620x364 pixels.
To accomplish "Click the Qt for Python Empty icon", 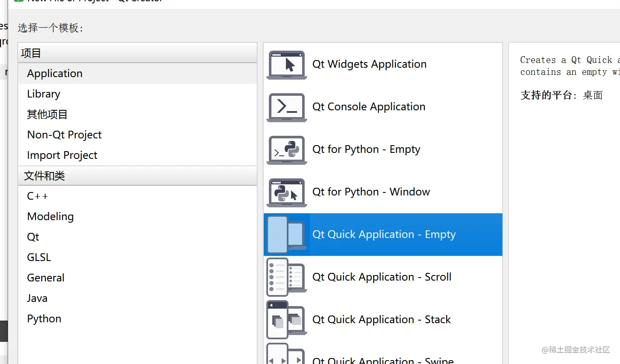I will (286, 150).
